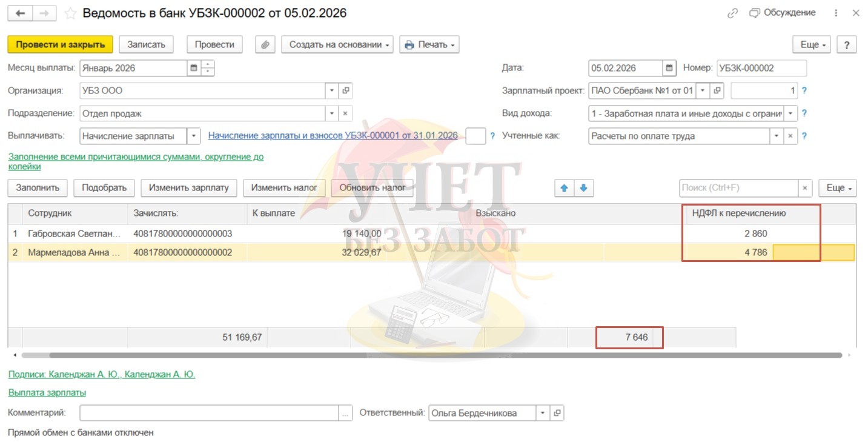
Task: Open help with the question mark button
Action: click(x=846, y=44)
